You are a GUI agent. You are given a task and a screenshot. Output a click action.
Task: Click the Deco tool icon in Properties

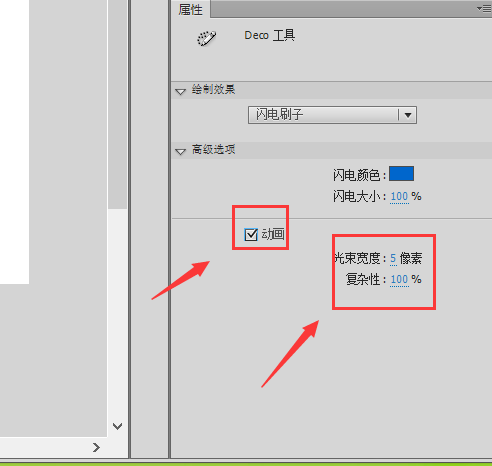[x=206, y=39]
